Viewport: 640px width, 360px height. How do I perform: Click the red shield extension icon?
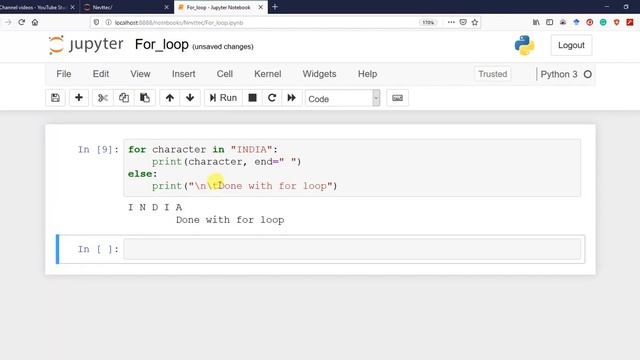point(616,22)
